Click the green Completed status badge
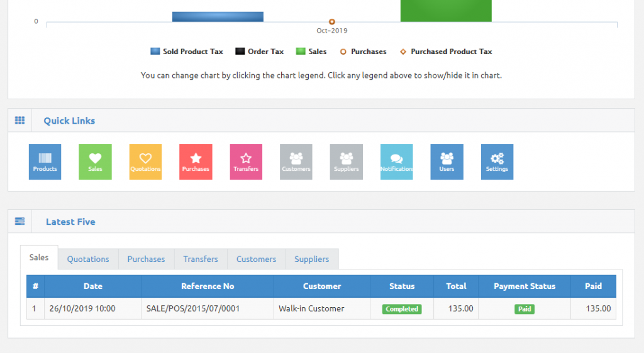This screenshot has width=644, height=353. click(x=402, y=309)
